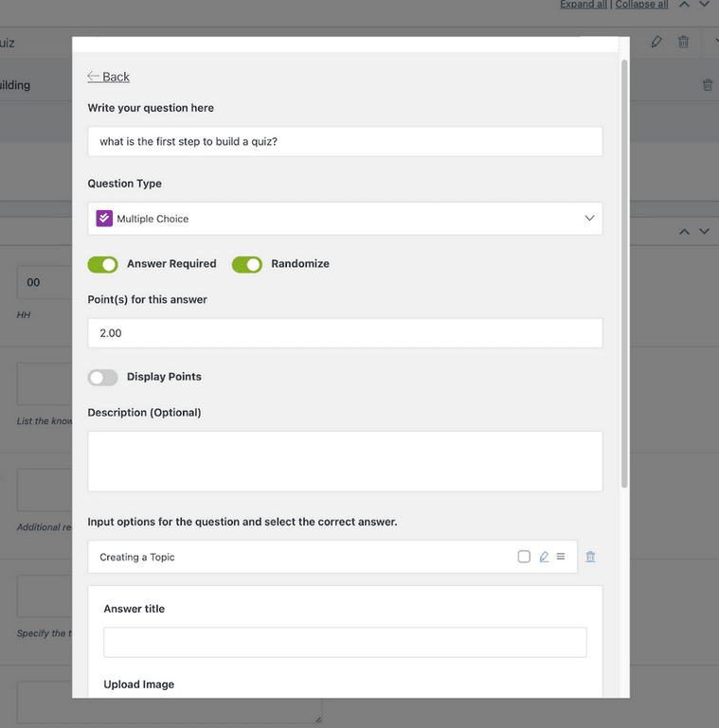Mark Creating a Topic as correct answer
The height and width of the screenshot is (728, 719).
(524, 557)
